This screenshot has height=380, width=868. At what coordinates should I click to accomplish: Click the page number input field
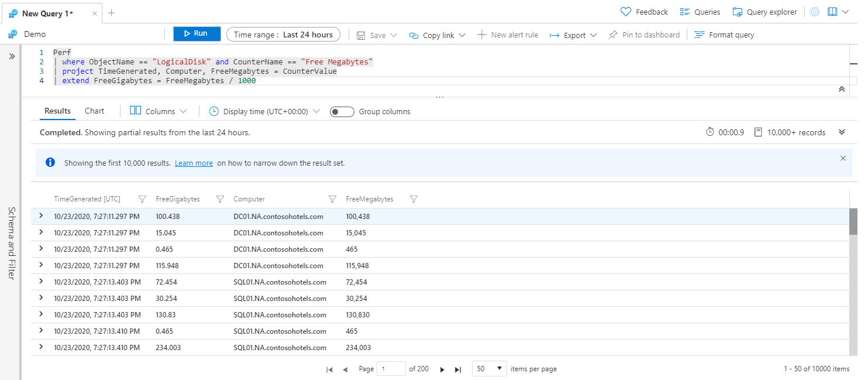click(391, 369)
